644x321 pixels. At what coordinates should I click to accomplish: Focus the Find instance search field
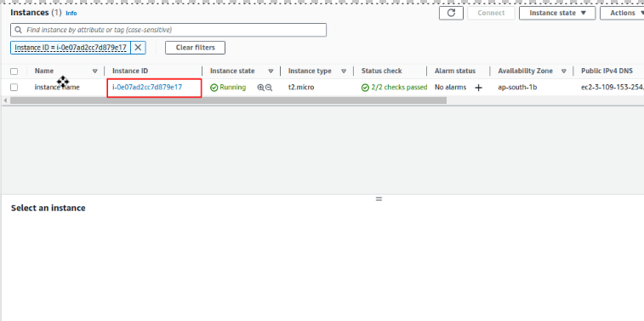[x=168, y=30]
